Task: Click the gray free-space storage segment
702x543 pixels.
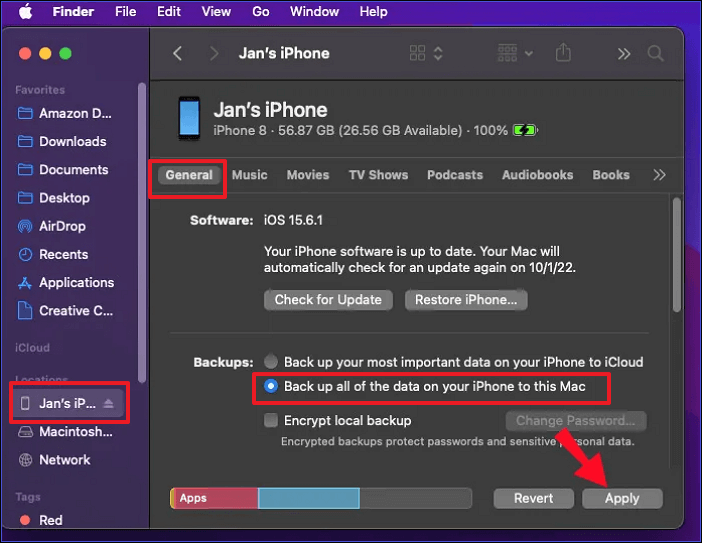Action: [415, 498]
